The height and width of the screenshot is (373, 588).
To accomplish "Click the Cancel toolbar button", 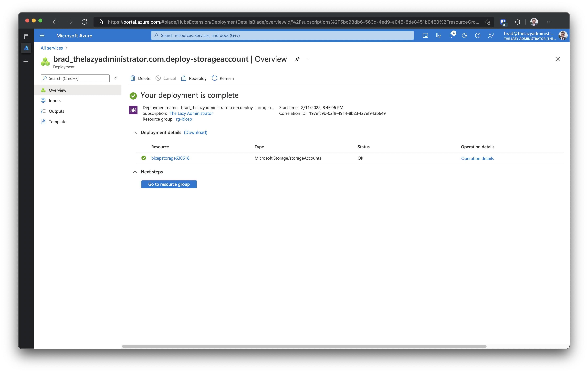I will pos(166,78).
